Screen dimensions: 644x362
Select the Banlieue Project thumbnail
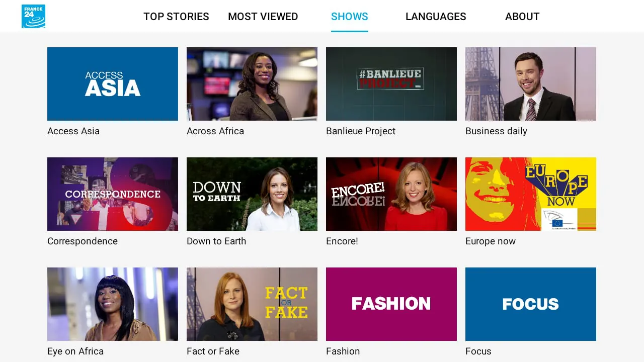pyautogui.click(x=391, y=84)
